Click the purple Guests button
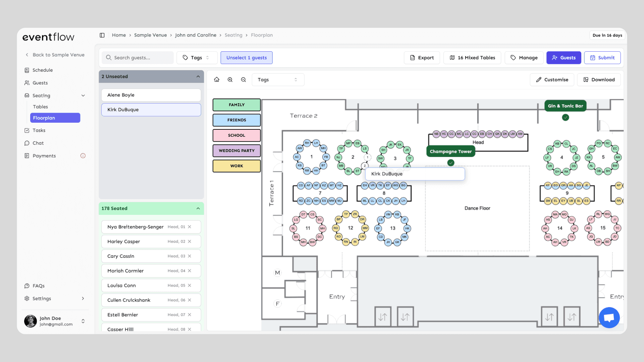 564,58
